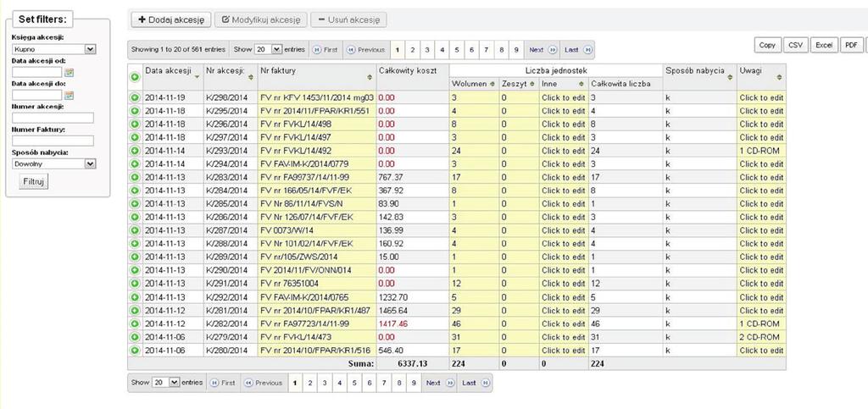This screenshot has height=409, width=868.
Task: Edit the Inne cell for K/280/2014
Action: coord(564,351)
